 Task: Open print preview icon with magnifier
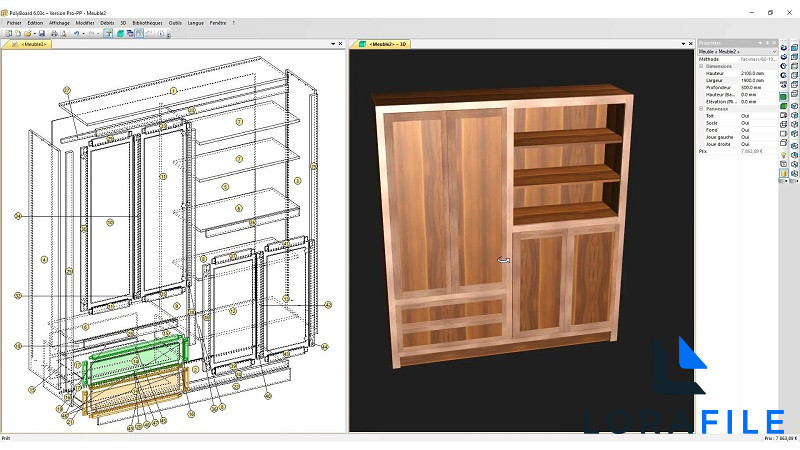click(64, 33)
